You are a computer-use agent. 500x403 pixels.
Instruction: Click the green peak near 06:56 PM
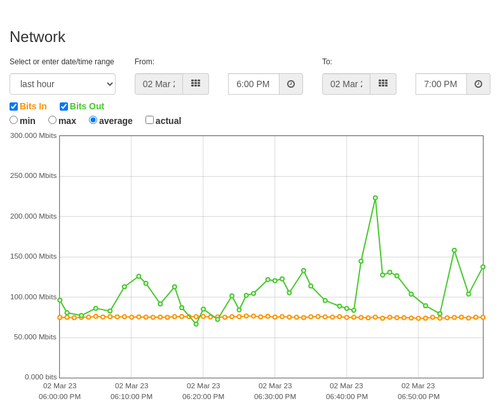click(454, 250)
